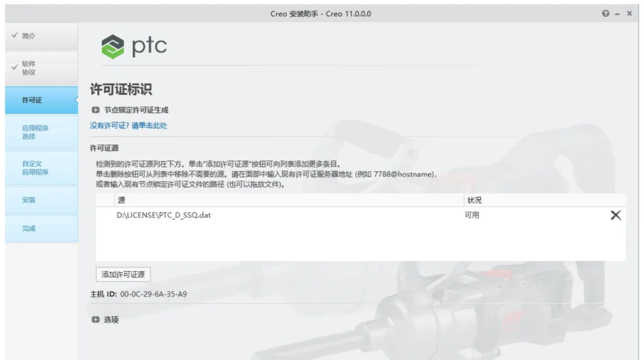Click the 添加许可证源 button
This screenshot has width=644, height=360.
(x=123, y=275)
